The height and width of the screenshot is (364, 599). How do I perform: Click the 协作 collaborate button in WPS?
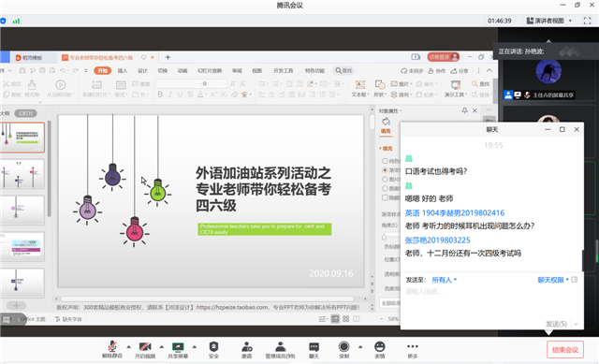point(437,71)
